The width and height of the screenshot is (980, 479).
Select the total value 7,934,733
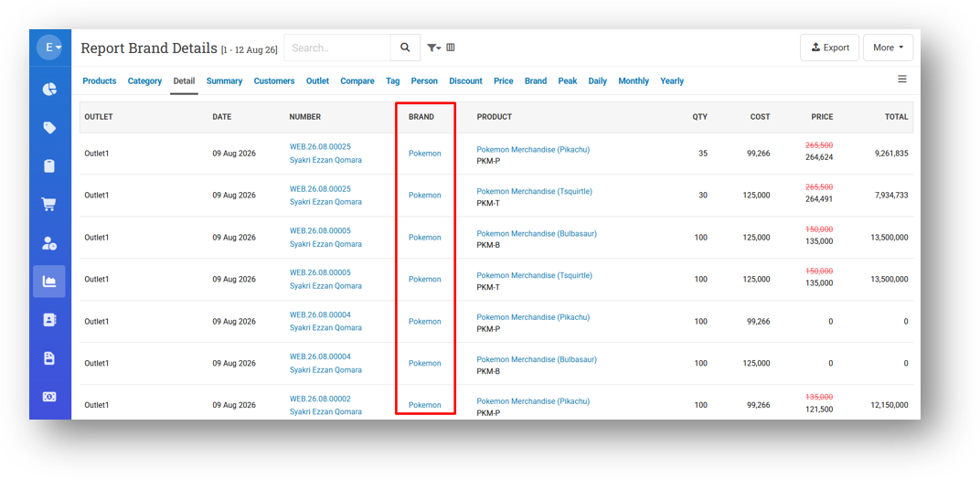[891, 195]
